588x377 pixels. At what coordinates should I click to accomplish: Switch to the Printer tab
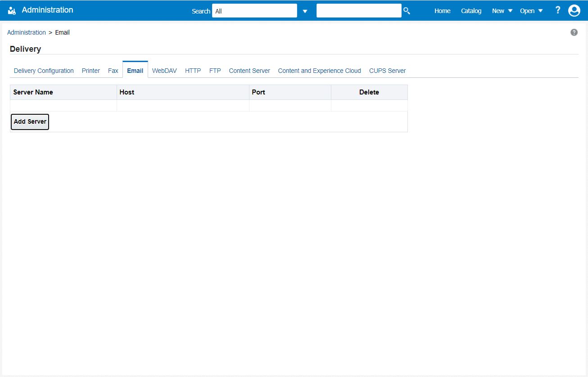tap(91, 71)
